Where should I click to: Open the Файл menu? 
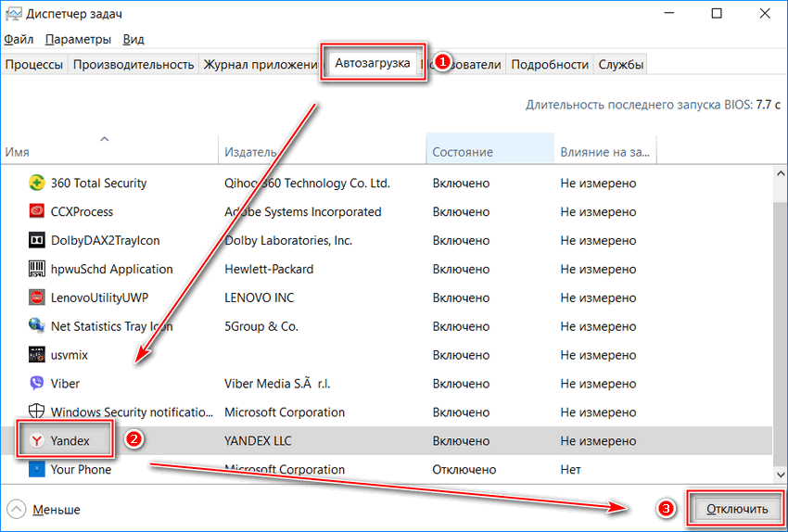coord(19,39)
